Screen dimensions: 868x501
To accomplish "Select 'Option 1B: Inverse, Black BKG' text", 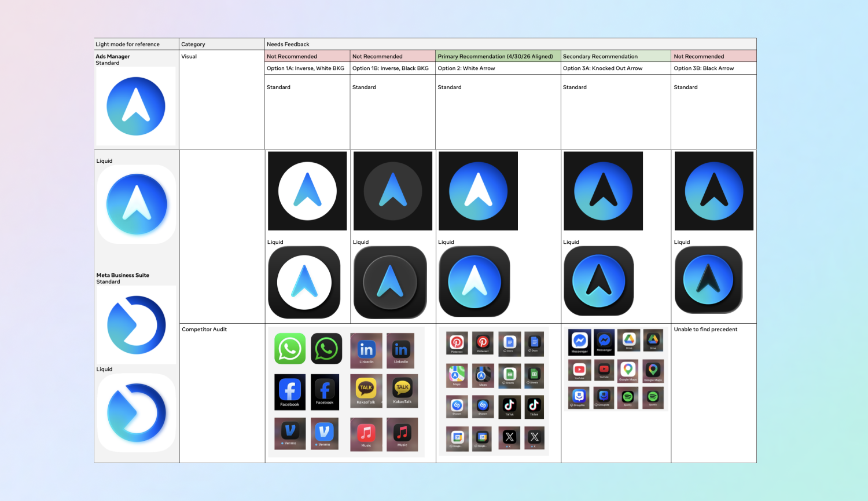I will point(391,68).
